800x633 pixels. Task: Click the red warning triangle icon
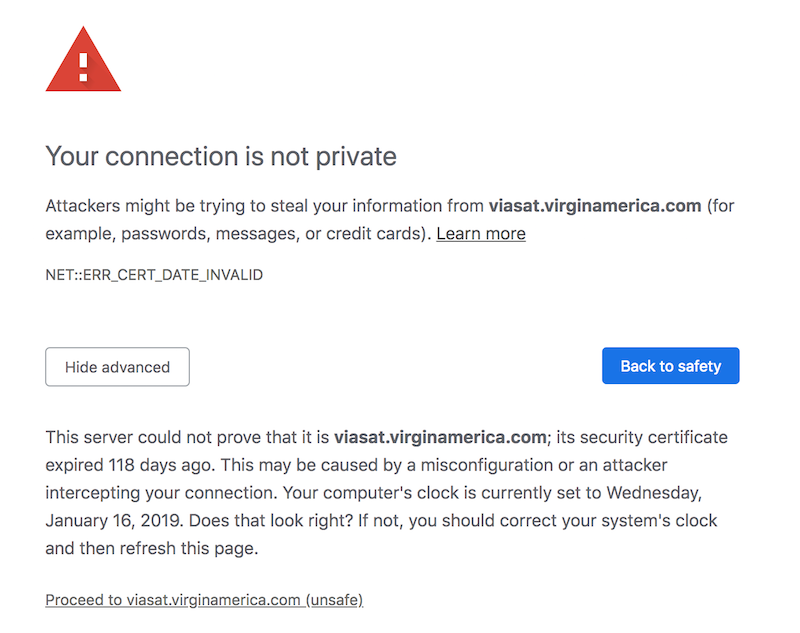click(x=83, y=61)
